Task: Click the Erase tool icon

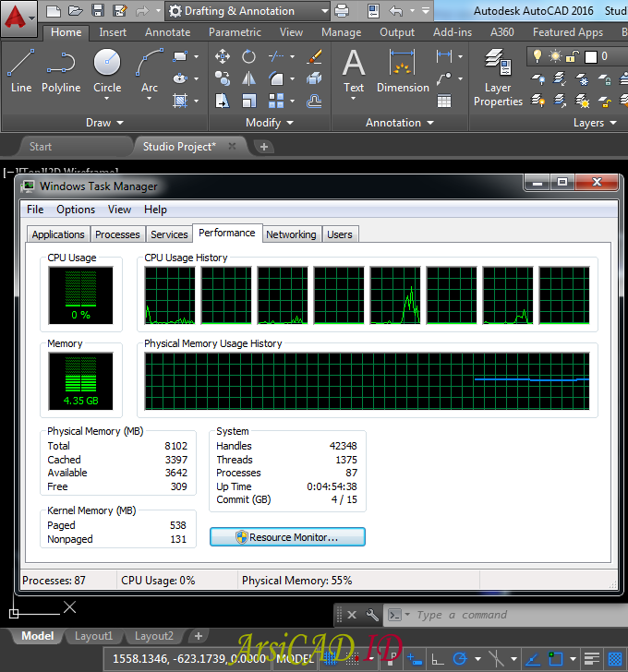Action: (x=314, y=56)
